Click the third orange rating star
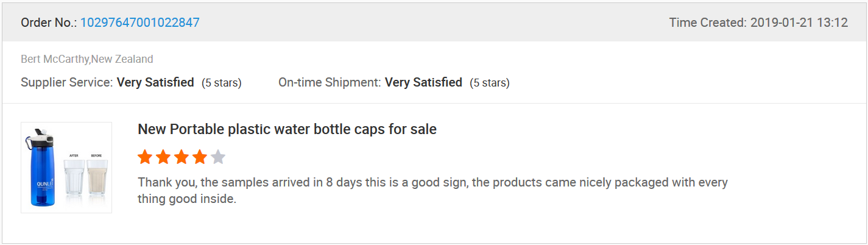This screenshot has height=245, width=868. tap(182, 158)
